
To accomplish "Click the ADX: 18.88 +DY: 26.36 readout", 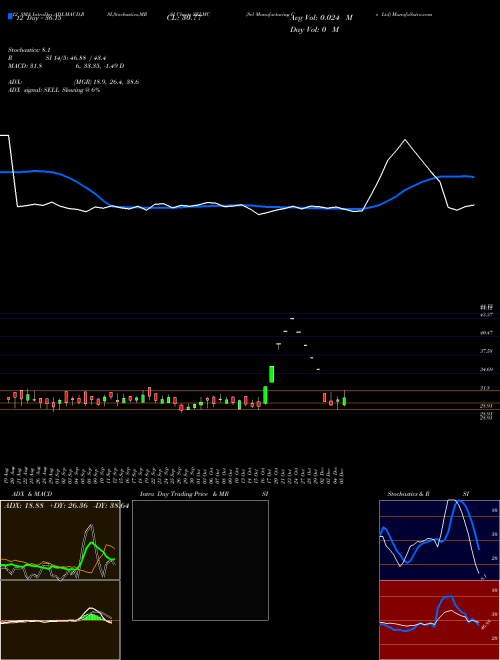I will (66, 505).
